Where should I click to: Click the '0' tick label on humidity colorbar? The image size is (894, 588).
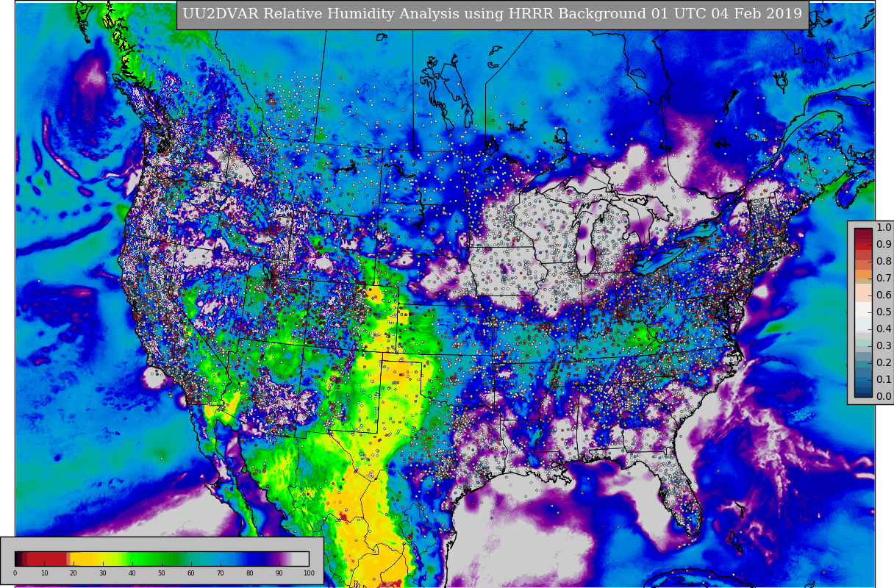pyautogui.click(x=15, y=573)
